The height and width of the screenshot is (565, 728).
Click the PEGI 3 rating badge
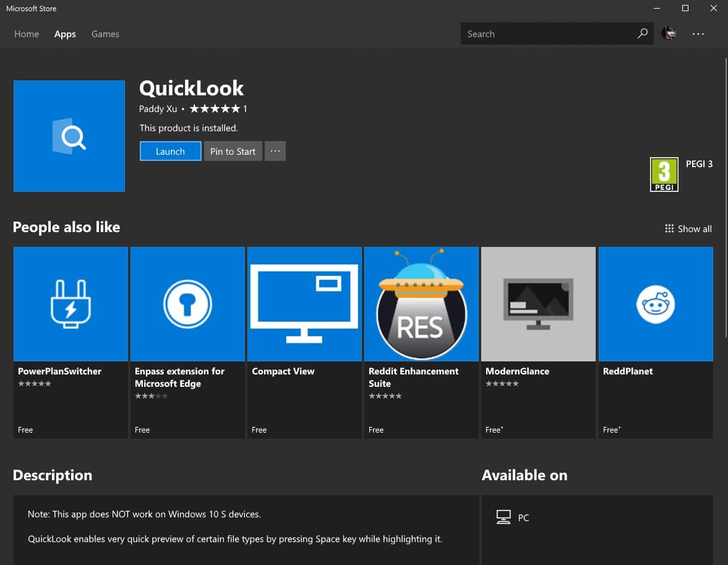664,175
